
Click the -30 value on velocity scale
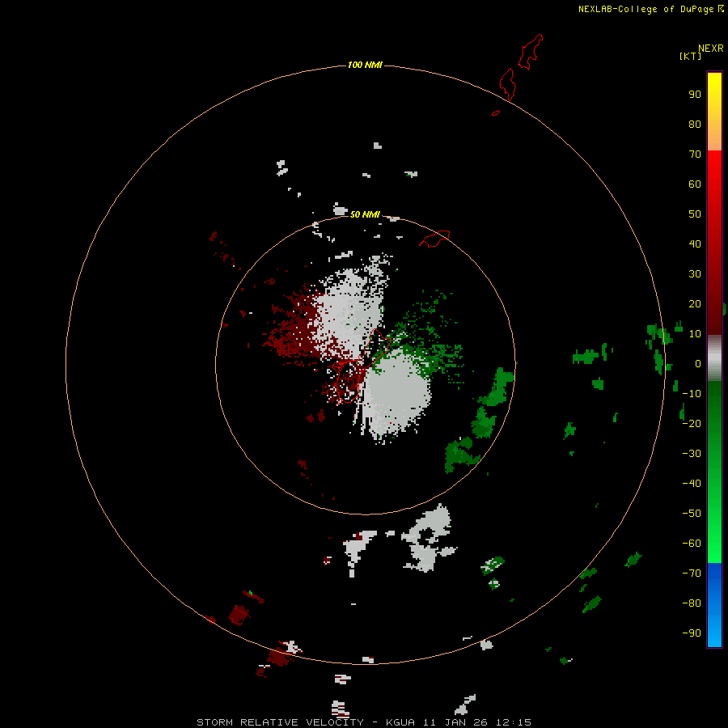[692, 454]
